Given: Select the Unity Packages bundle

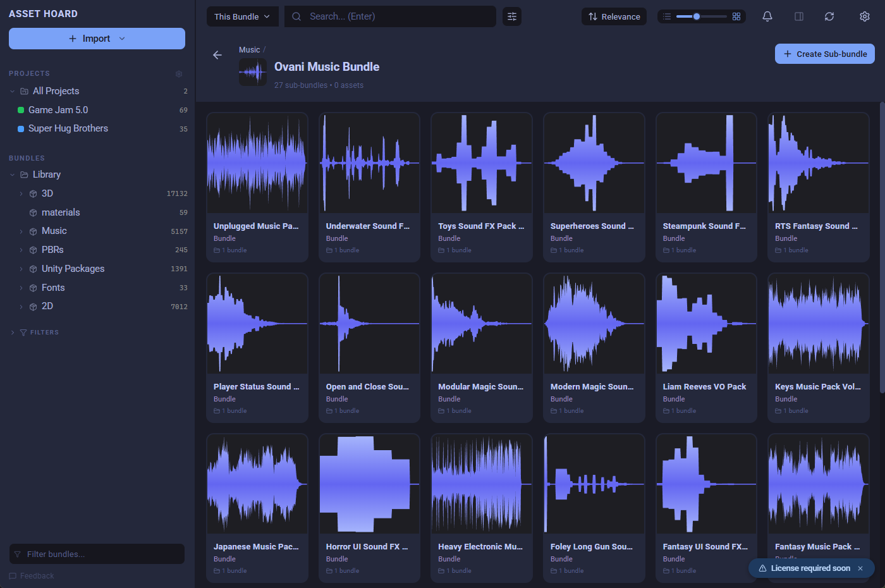Looking at the screenshot, I should point(73,269).
